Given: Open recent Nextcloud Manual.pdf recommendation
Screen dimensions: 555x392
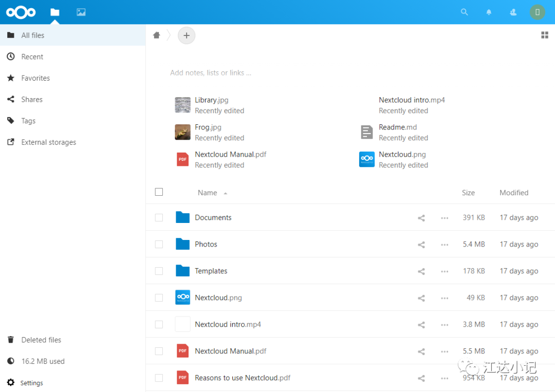Looking at the screenshot, I should [x=221, y=160].
